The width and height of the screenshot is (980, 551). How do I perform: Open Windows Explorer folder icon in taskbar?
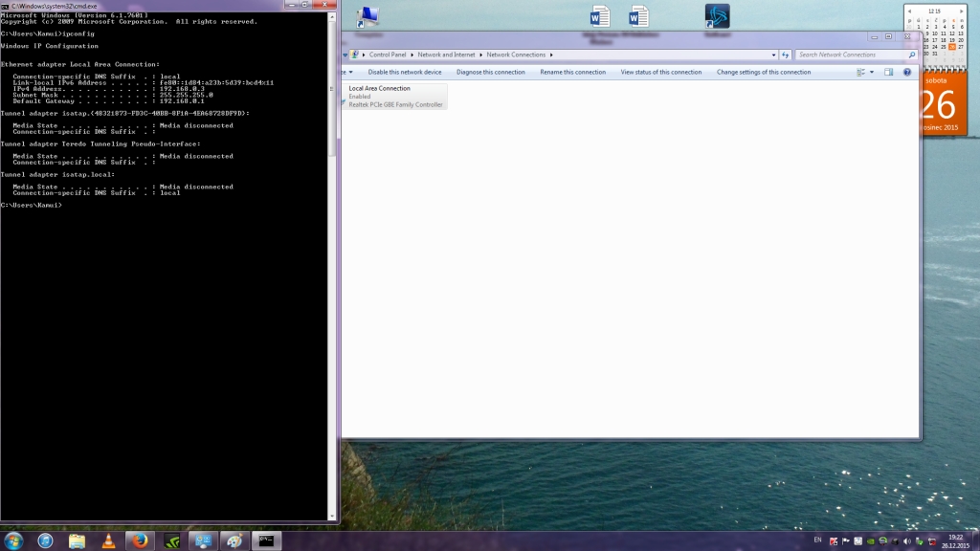click(77, 540)
